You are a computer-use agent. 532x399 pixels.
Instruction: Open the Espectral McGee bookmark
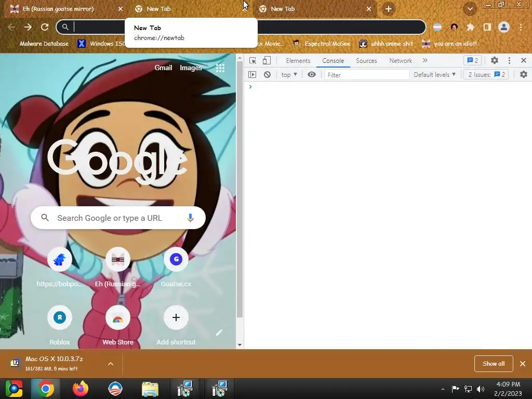click(322, 44)
